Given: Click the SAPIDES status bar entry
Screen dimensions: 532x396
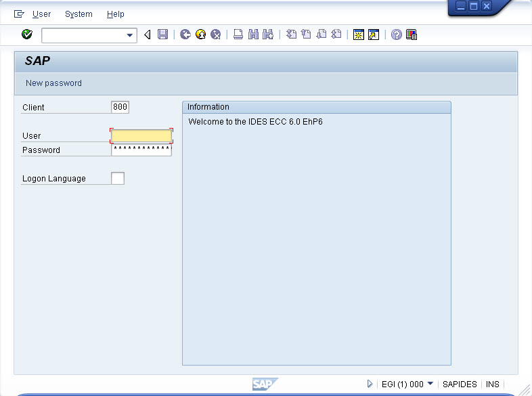Looking at the screenshot, I should (x=460, y=384).
